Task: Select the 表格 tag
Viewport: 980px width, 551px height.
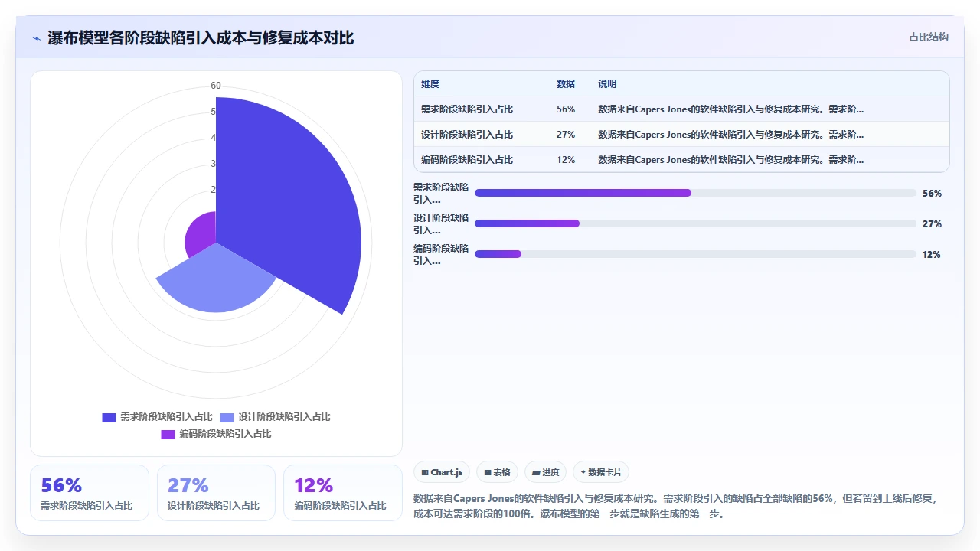Action: click(498, 472)
